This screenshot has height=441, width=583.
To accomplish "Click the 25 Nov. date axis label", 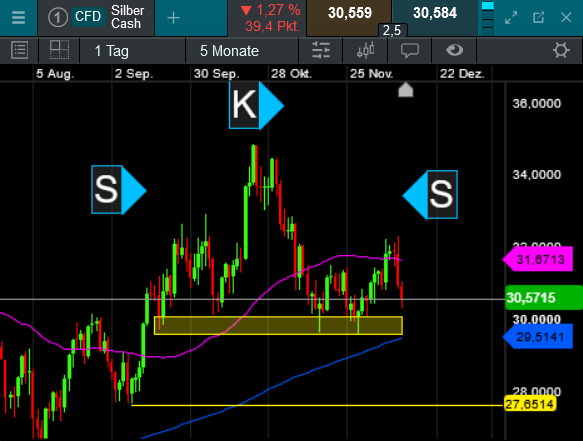I will point(371,74).
